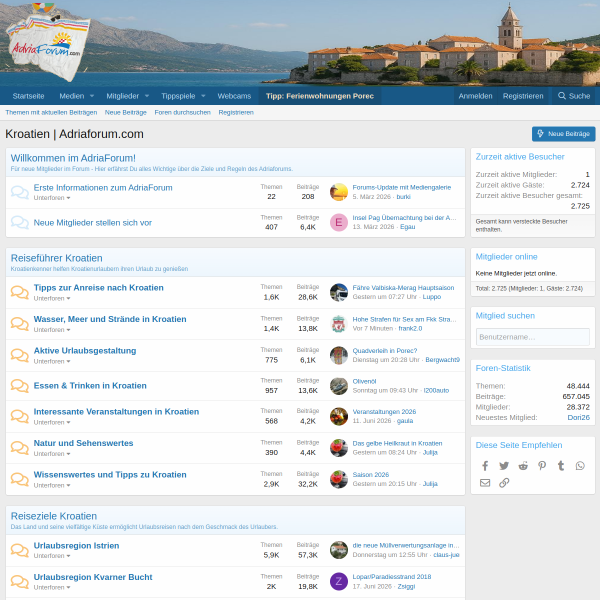The width and height of the screenshot is (600, 600).
Task: Open Liverpool crest avatar of frank2.0
Action: click(339, 324)
